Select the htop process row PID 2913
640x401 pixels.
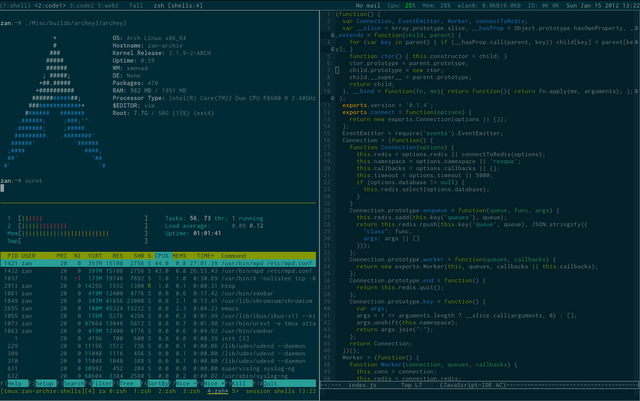tap(158, 286)
